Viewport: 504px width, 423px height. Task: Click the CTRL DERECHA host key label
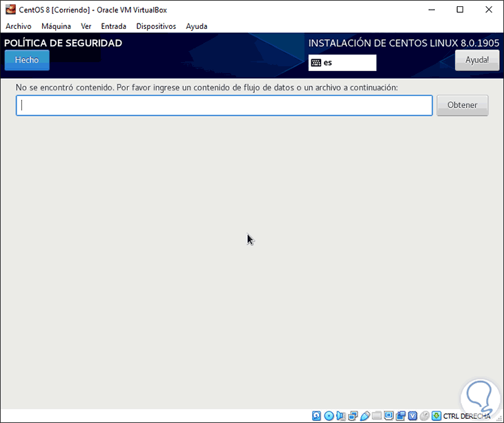click(467, 416)
